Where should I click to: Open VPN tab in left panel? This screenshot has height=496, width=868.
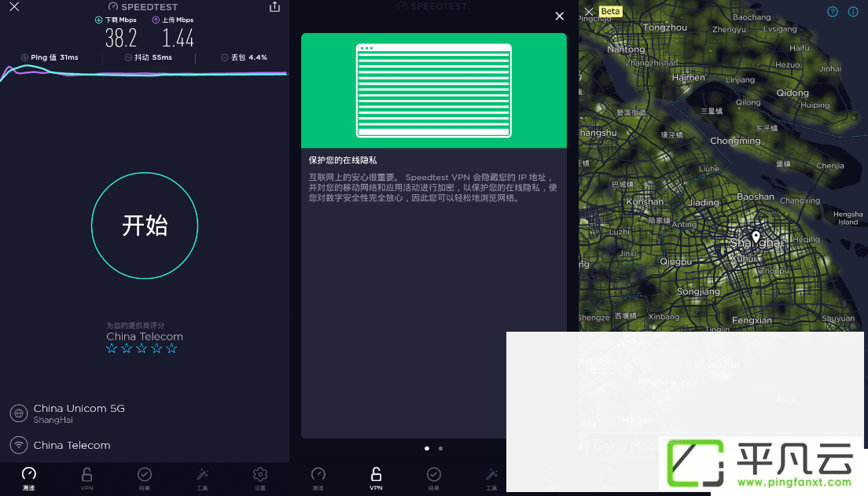pyautogui.click(x=87, y=479)
